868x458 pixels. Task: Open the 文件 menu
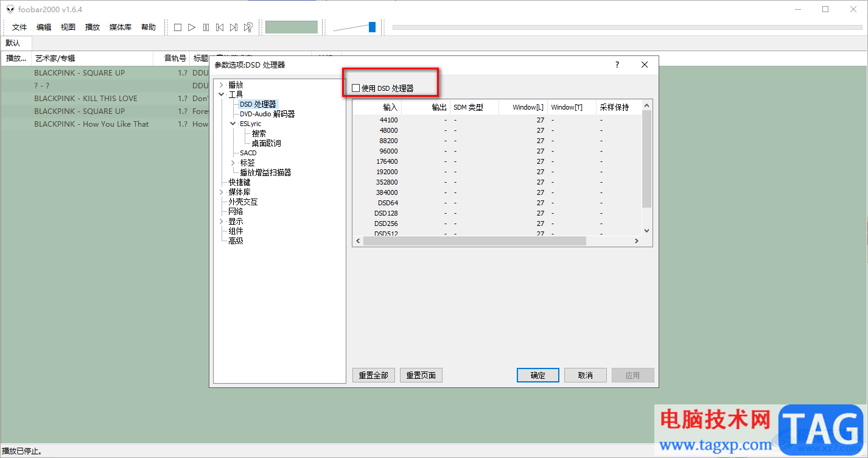19,27
